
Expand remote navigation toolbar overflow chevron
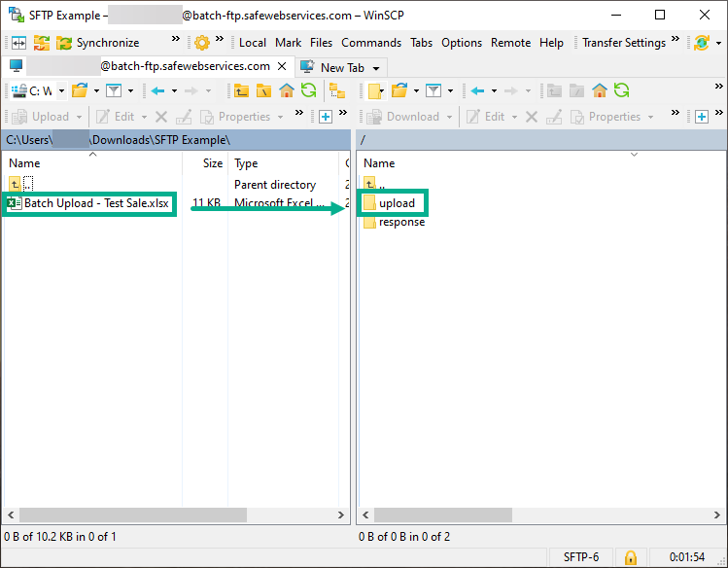tap(718, 87)
